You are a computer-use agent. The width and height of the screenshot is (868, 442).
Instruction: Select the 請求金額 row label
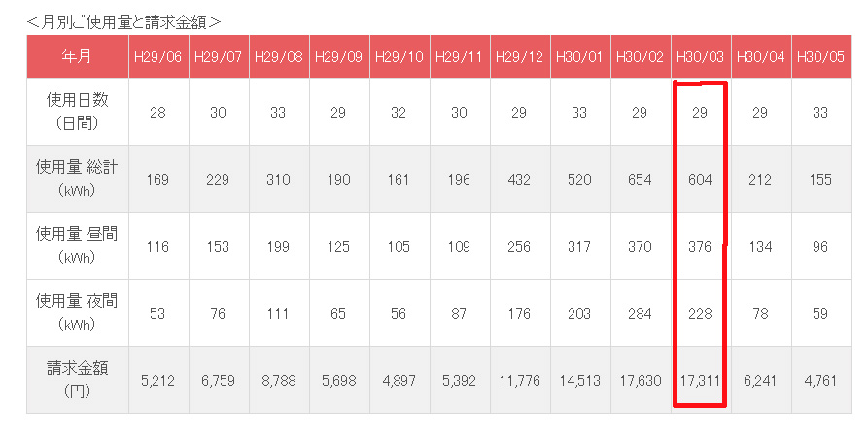tap(77, 380)
